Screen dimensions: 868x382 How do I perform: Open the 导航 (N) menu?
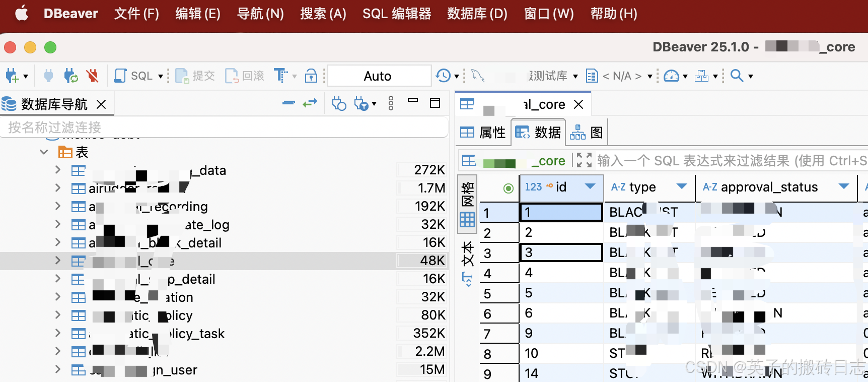(260, 14)
